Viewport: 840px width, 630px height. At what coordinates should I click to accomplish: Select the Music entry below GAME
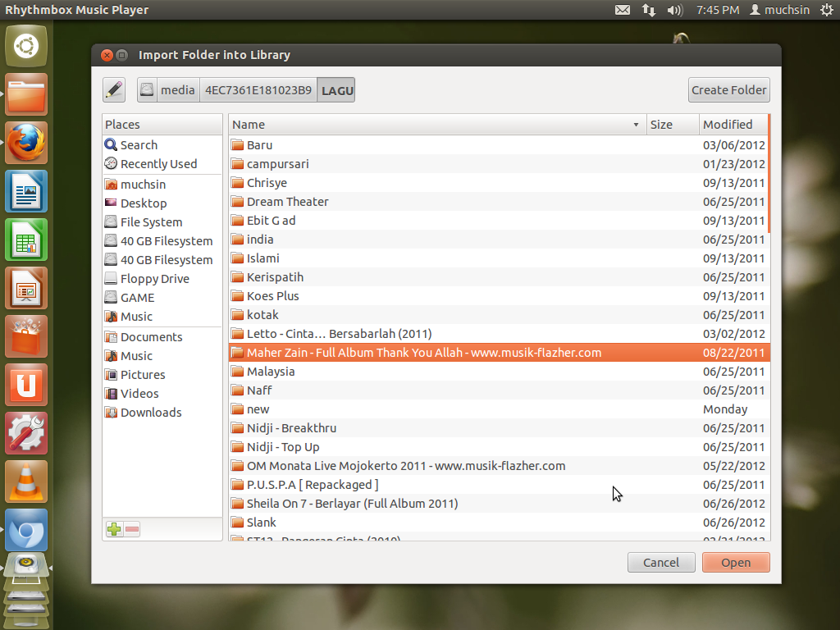tap(162, 317)
